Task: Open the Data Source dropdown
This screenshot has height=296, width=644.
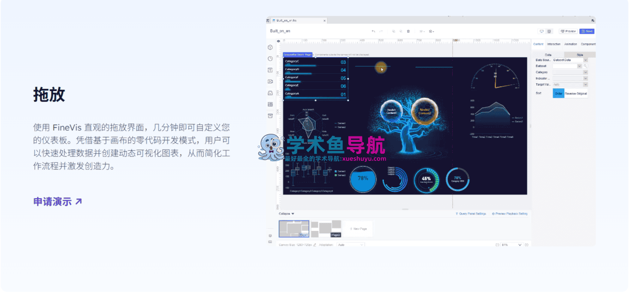Action: 570,60
